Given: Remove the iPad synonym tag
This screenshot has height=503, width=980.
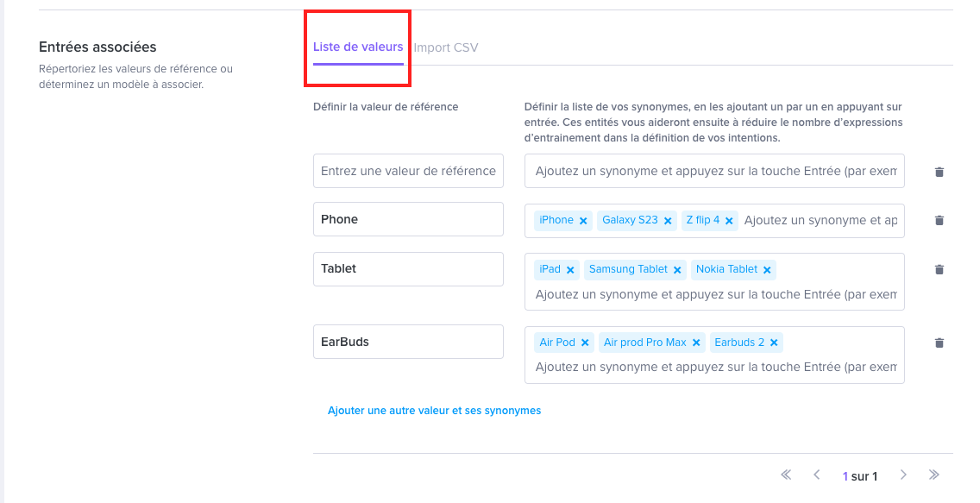Looking at the screenshot, I should pyautogui.click(x=570, y=270).
